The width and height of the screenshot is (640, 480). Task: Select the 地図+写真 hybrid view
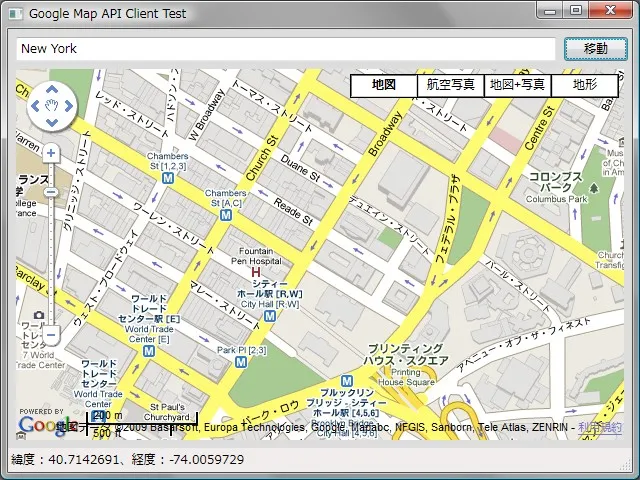tap(517, 85)
